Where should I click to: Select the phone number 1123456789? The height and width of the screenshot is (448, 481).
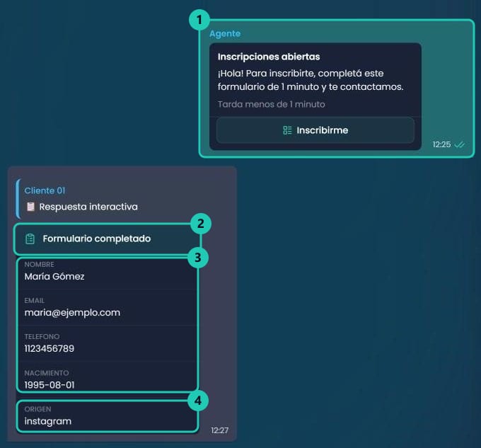point(50,349)
